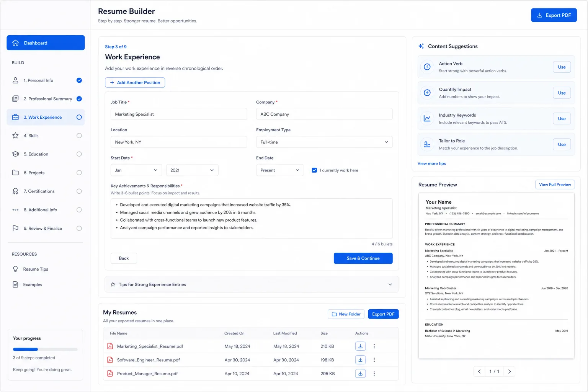Click the Location input field
588x392 pixels.
pyautogui.click(x=179, y=142)
